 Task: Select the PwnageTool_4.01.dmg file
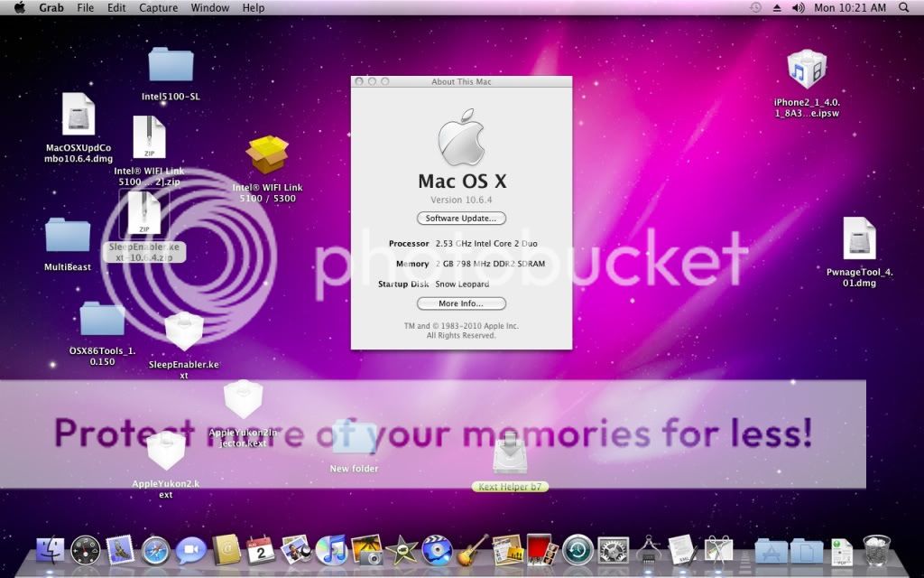click(859, 240)
